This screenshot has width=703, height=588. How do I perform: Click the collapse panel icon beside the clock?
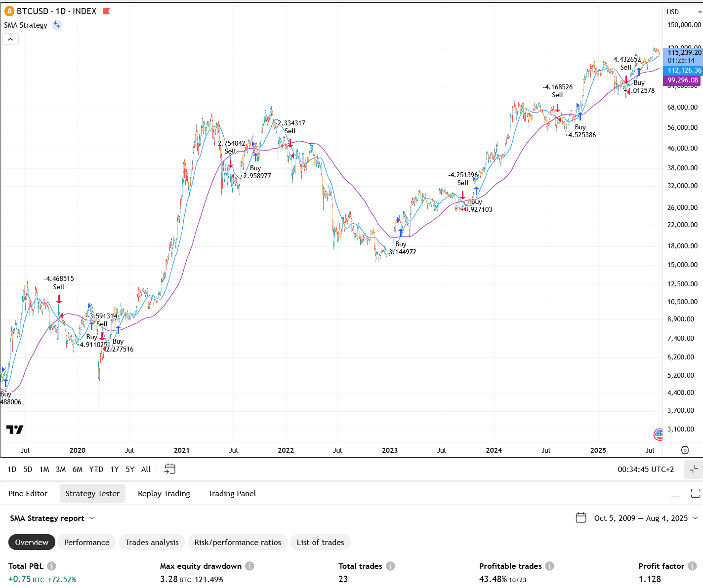(693, 469)
